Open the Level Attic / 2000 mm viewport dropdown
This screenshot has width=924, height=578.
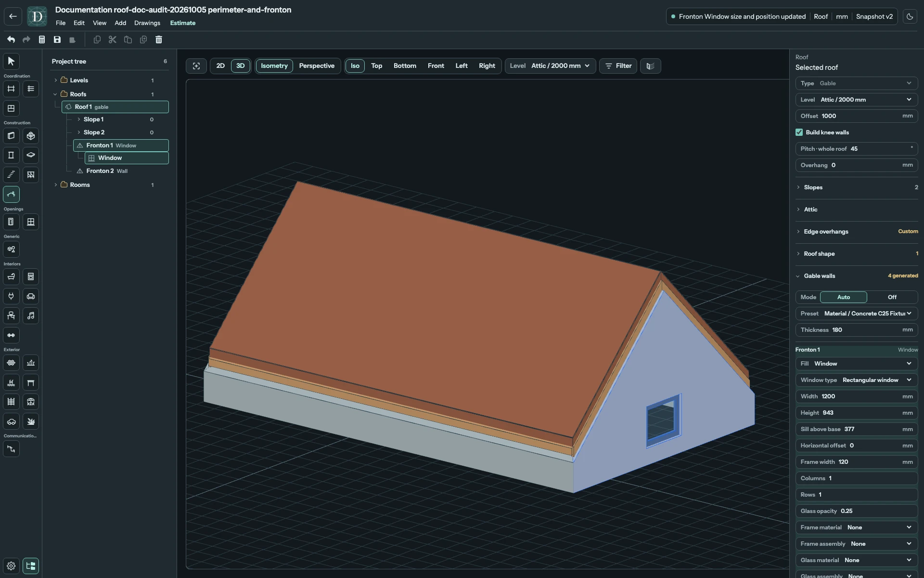[x=550, y=66]
